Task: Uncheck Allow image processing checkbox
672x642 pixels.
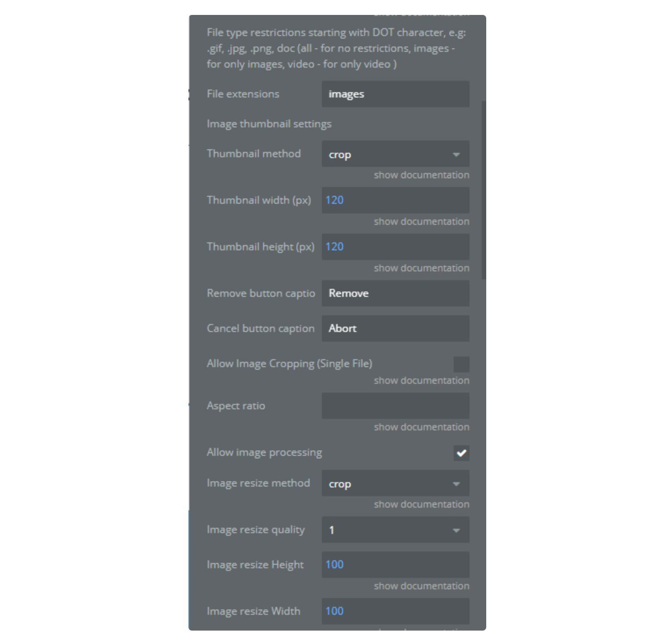Action: coord(461,453)
